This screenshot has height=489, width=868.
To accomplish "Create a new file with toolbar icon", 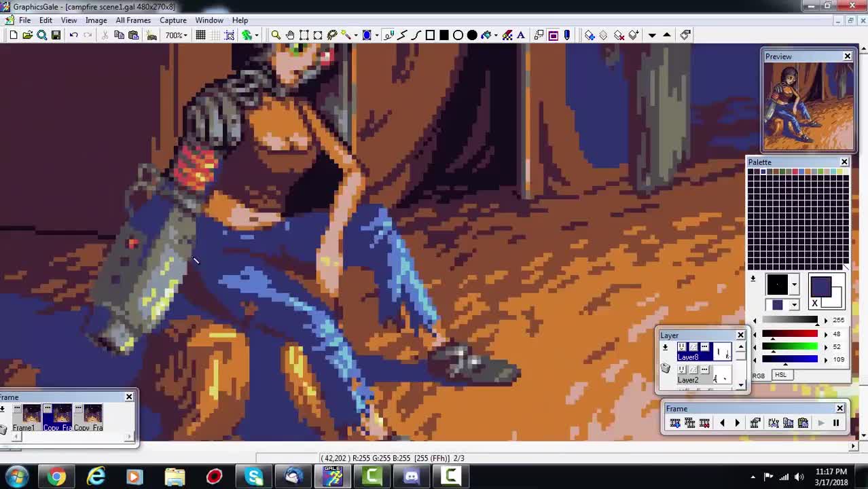I will point(13,35).
